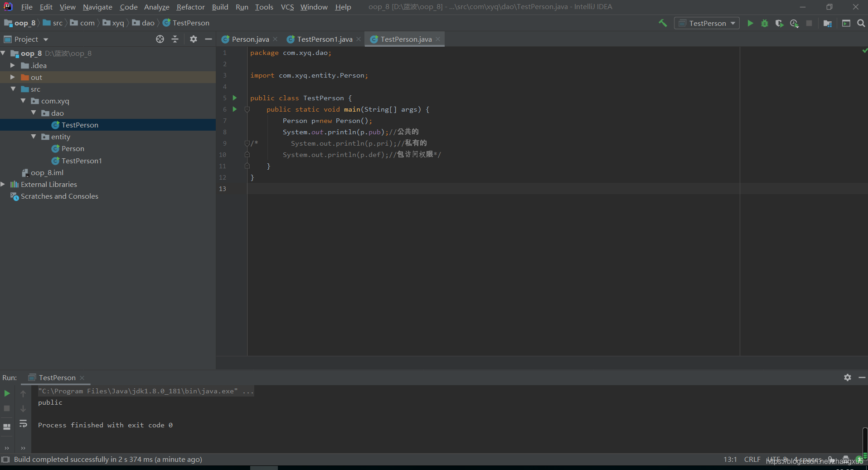The height and width of the screenshot is (470, 868).
Task: Select Person class in entity package
Action: (73, 148)
